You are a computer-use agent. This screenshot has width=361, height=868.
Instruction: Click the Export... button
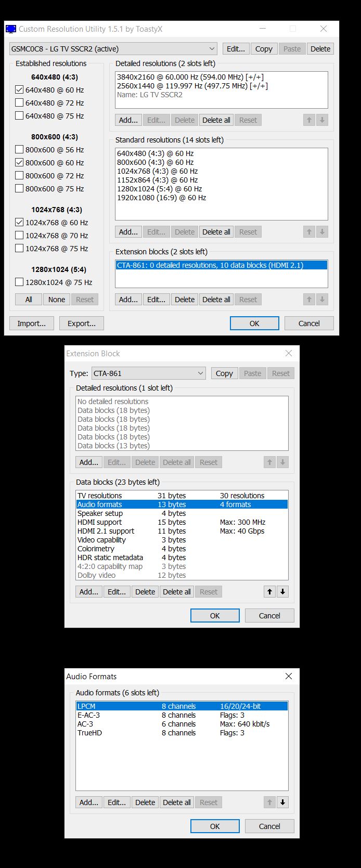click(82, 323)
